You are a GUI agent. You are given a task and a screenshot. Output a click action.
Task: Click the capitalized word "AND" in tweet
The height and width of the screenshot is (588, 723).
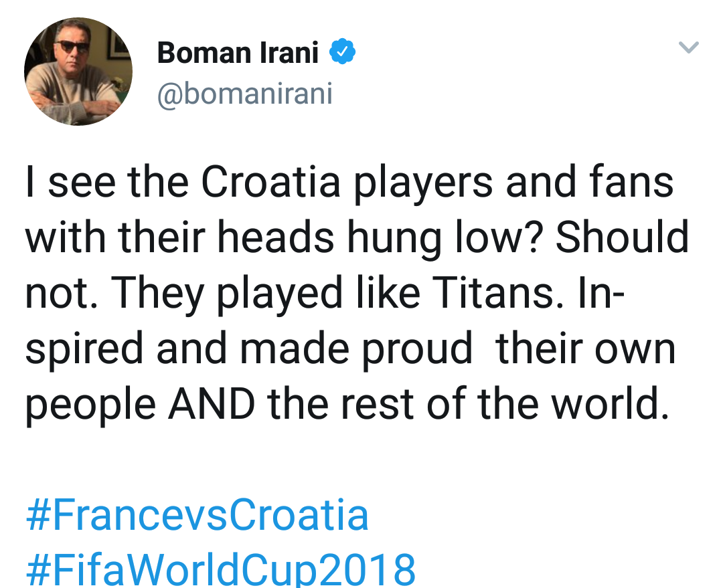(211, 403)
